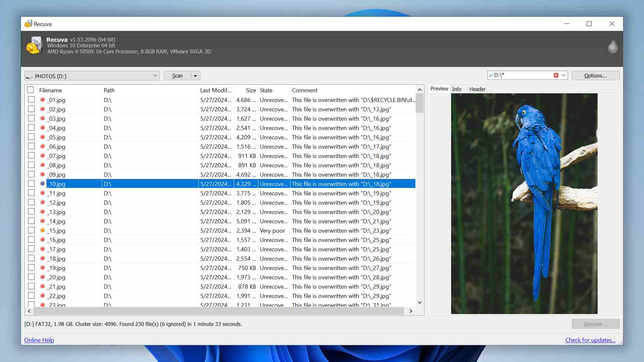Viewport: 644px width, 362px height.
Task: Open the Options dialog
Action: 595,75
